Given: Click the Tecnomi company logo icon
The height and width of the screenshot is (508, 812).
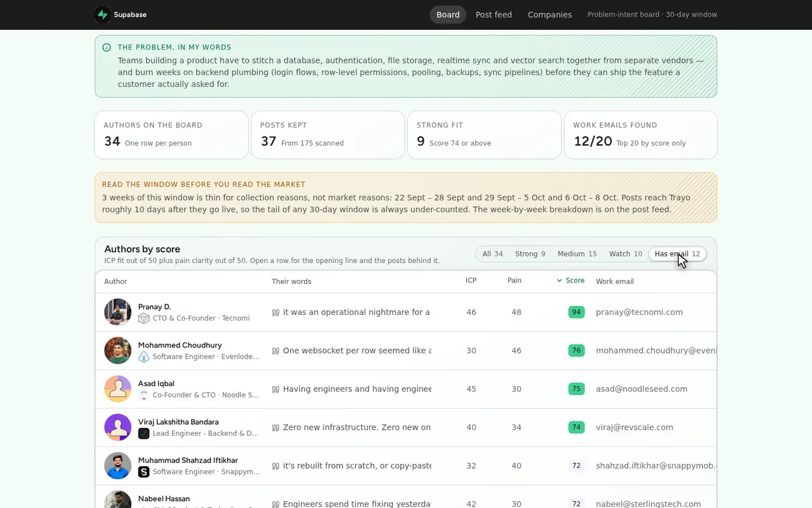Looking at the screenshot, I should pos(144,318).
